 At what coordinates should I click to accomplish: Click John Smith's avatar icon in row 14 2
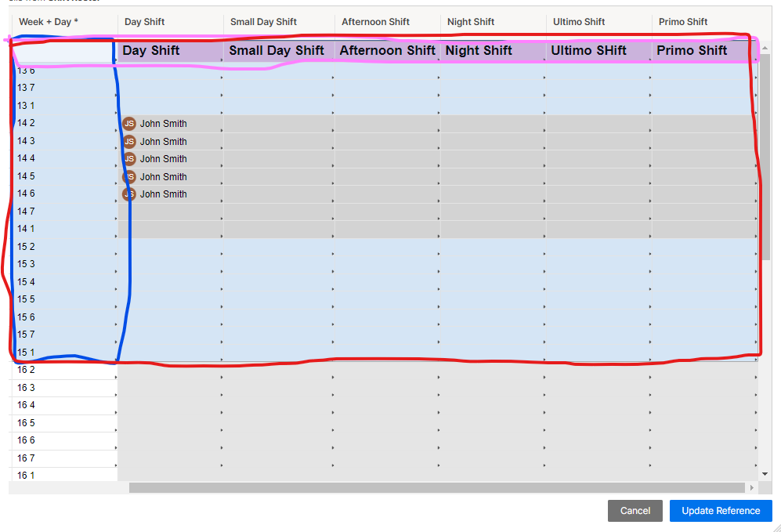coord(129,124)
